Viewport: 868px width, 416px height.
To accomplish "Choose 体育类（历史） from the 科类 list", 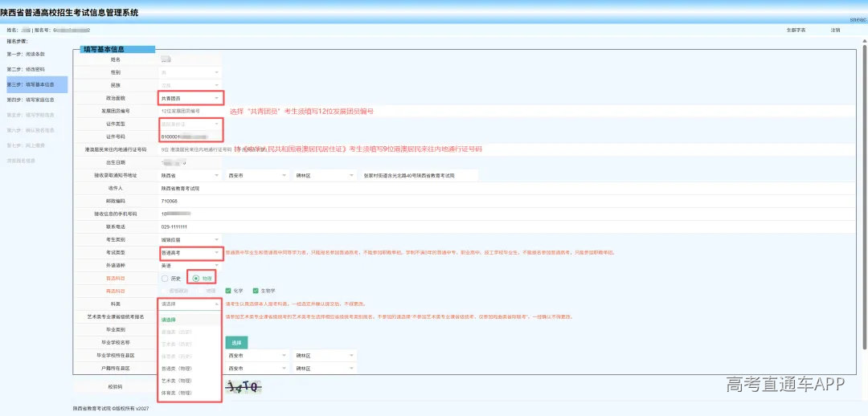I will click(190, 356).
